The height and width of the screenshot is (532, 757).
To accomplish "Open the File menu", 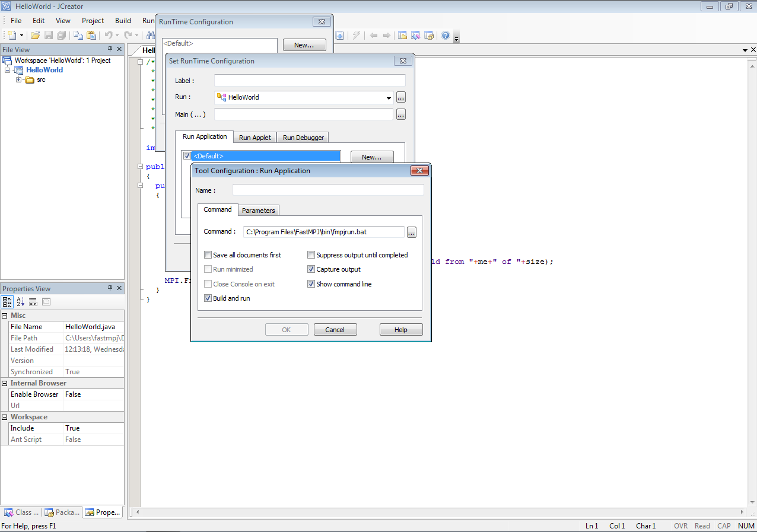I will click(16, 21).
